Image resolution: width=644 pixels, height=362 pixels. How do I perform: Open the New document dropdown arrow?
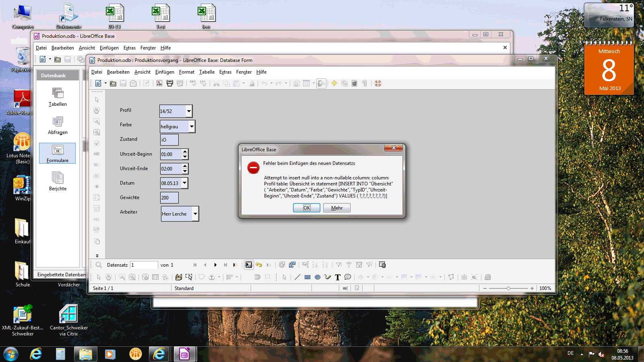[x=105, y=83]
